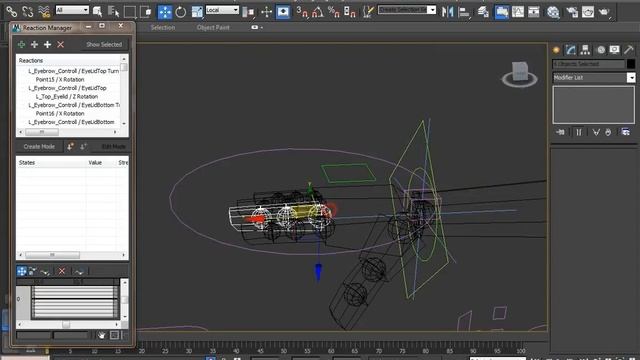Open Rendered Frame Window icon
The image size is (640, 360).
coord(588,12)
